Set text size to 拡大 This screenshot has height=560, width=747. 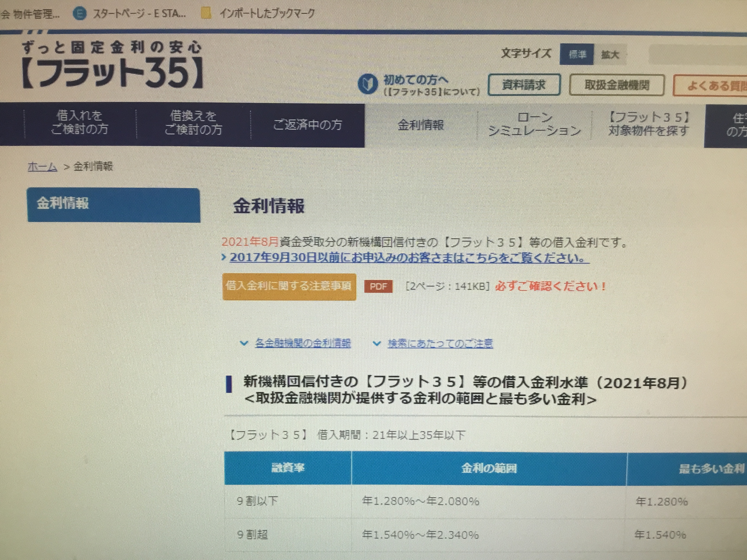(x=610, y=54)
